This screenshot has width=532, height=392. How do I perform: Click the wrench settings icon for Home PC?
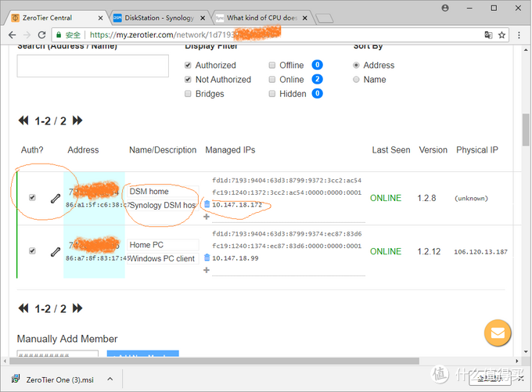55,252
